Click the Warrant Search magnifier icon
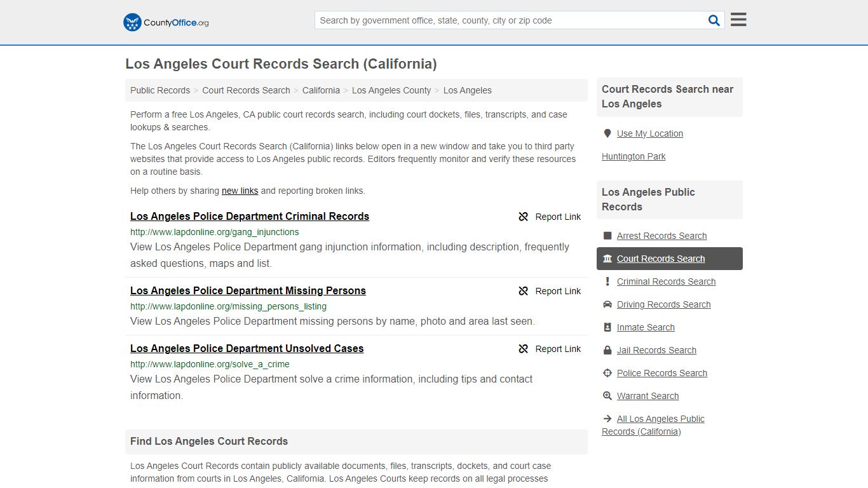 pyautogui.click(x=607, y=396)
